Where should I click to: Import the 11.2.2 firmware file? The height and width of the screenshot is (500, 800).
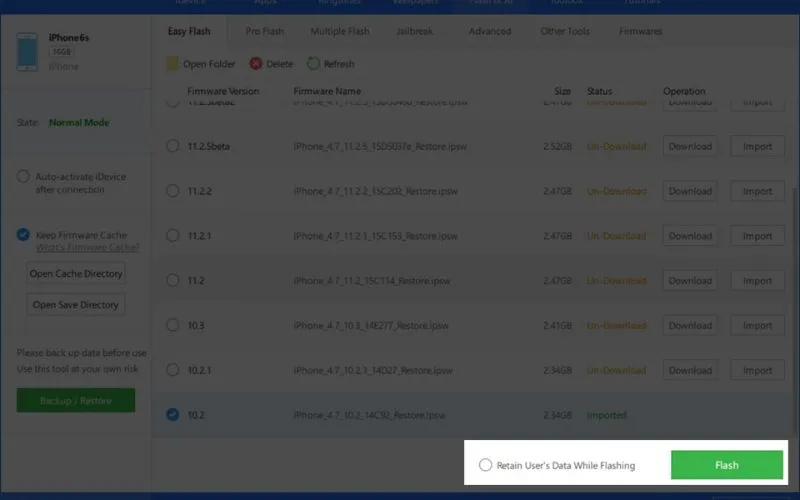coord(757,191)
